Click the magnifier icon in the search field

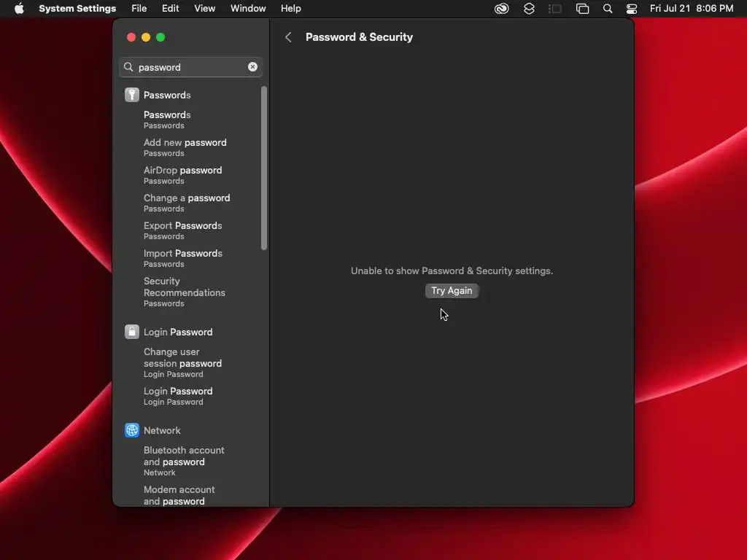pos(128,67)
